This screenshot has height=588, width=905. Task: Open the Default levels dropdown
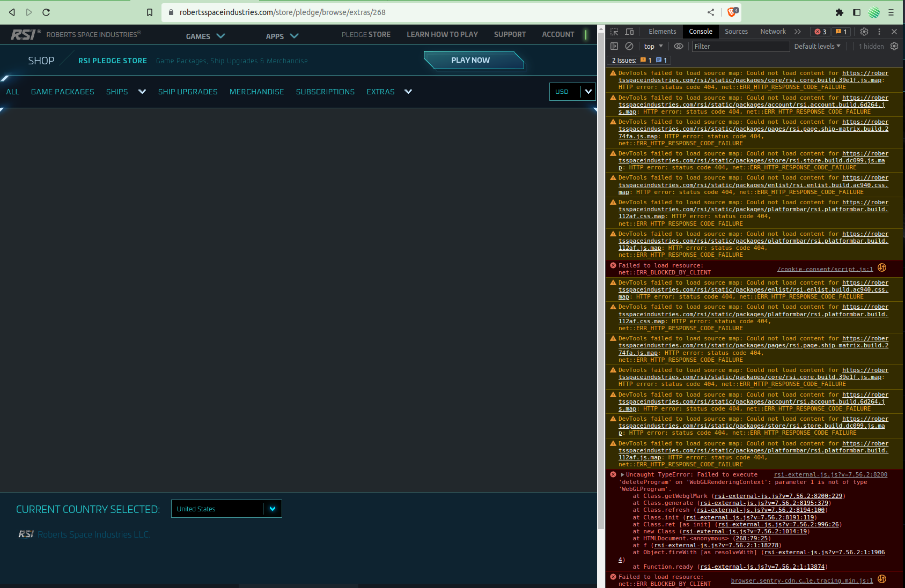click(x=816, y=46)
